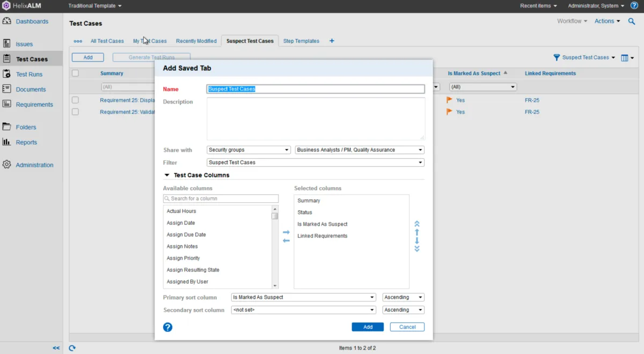
Task: Open the Actions menu
Action: pyautogui.click(x=607, y=21)
